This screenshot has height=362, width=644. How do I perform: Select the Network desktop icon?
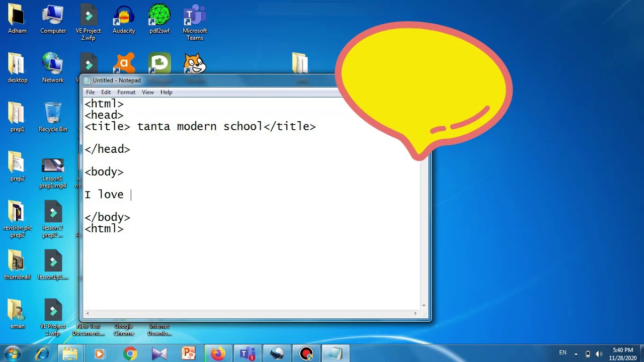[53, 68]
